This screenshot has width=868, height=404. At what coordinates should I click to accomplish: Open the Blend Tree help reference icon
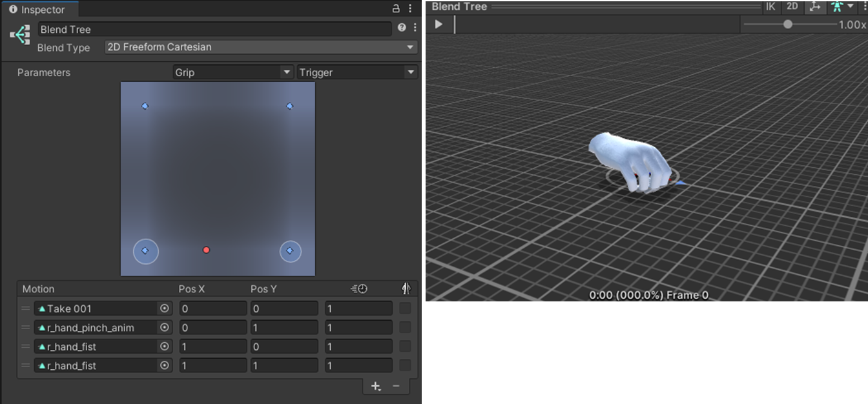[x=402, y=28]
